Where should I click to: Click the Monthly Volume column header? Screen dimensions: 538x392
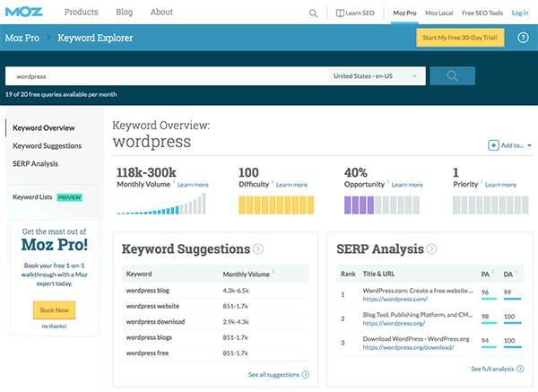[x=246, y=274]
